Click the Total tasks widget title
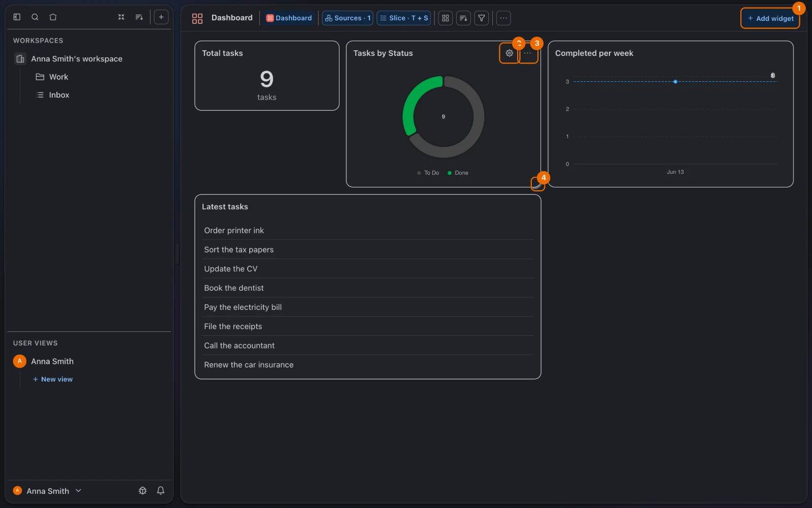 [x=222, y=53]
